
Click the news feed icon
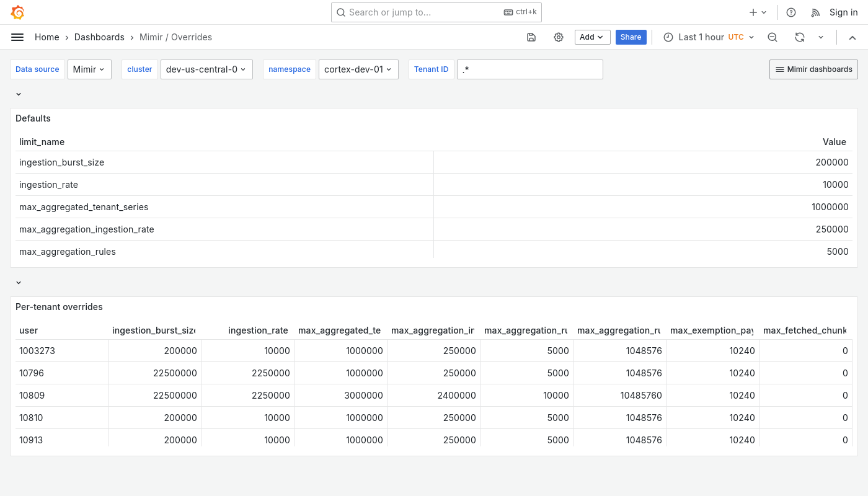click(x=815, y=12)
